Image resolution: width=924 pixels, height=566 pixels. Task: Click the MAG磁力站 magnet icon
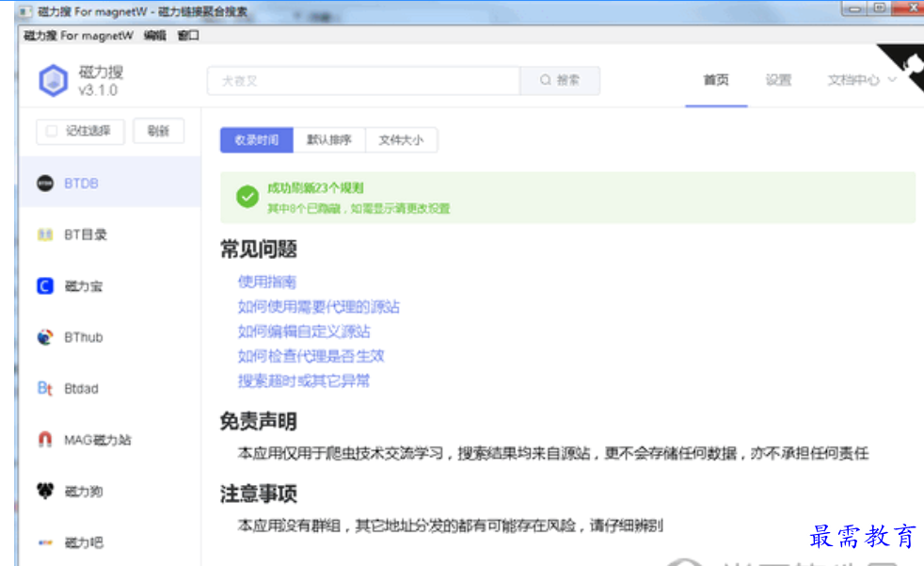click(x=45, y=440)
